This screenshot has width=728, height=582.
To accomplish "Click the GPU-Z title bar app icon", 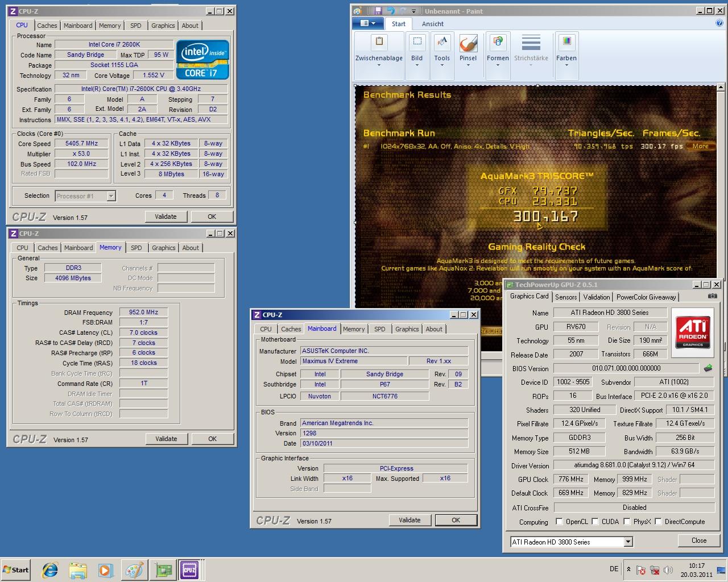I will pyautogui.click(x=510, y=285).
